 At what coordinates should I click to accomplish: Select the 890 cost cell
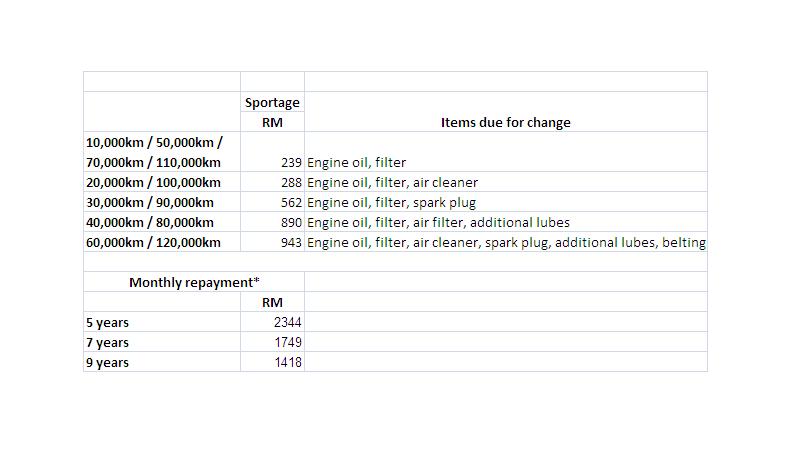click(272, 222)
